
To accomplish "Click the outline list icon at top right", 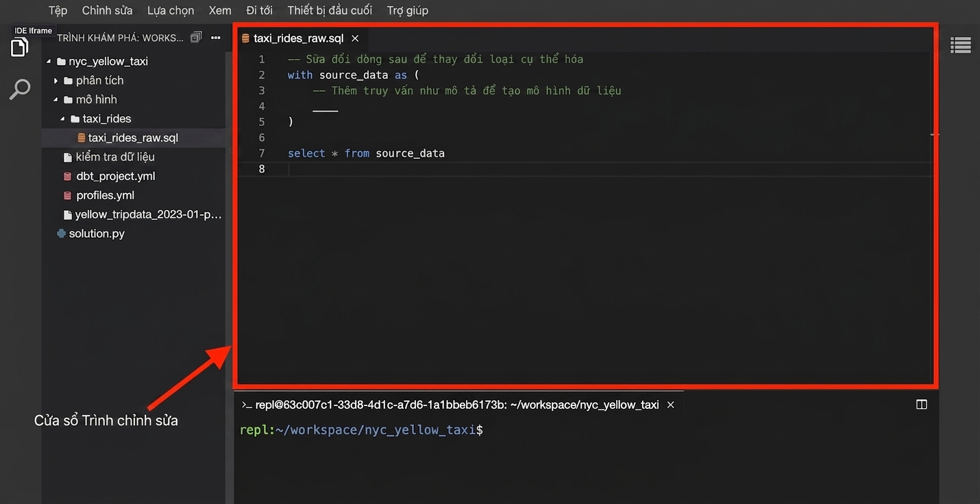I will pos(960,45).
